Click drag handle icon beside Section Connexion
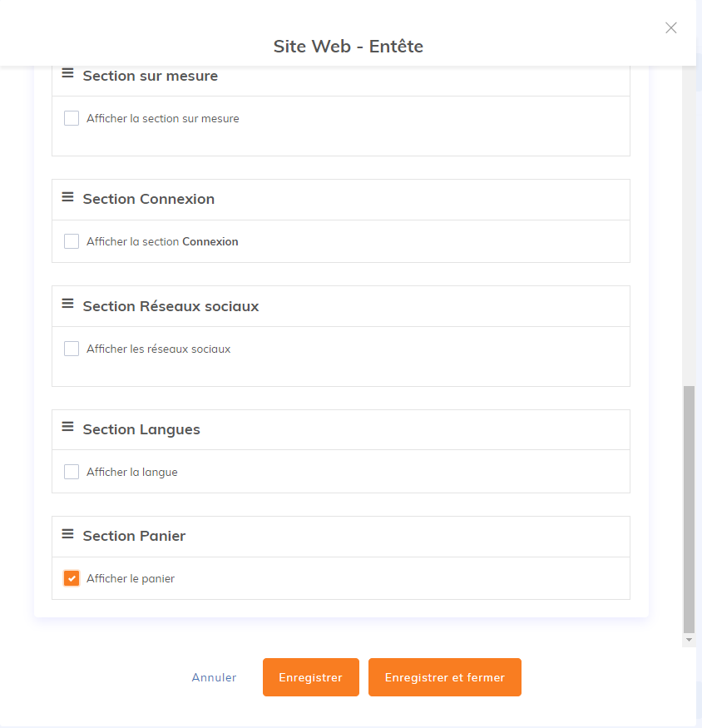Image resolution: width=702 pixels, height=728 pixels. click(x=67, y=197)
